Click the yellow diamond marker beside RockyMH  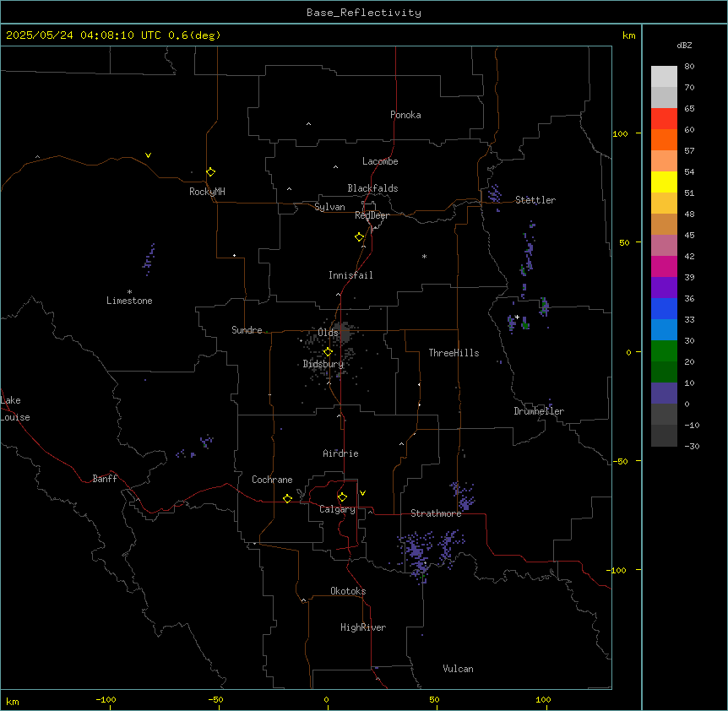click(210, 171)
